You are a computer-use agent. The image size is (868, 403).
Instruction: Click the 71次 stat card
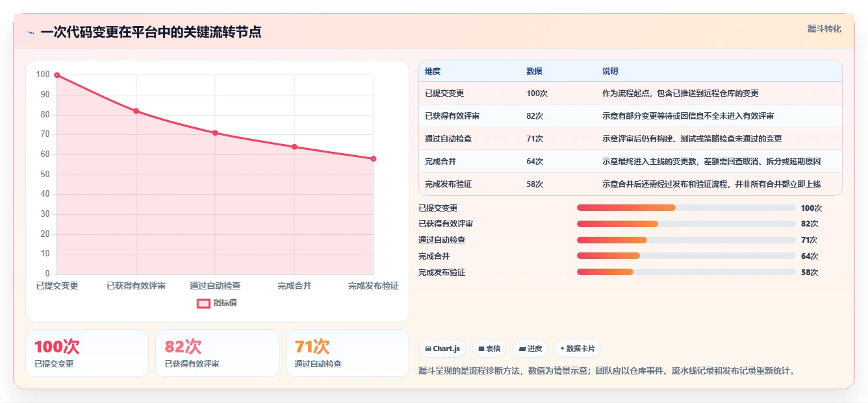[x=348, y=353]
